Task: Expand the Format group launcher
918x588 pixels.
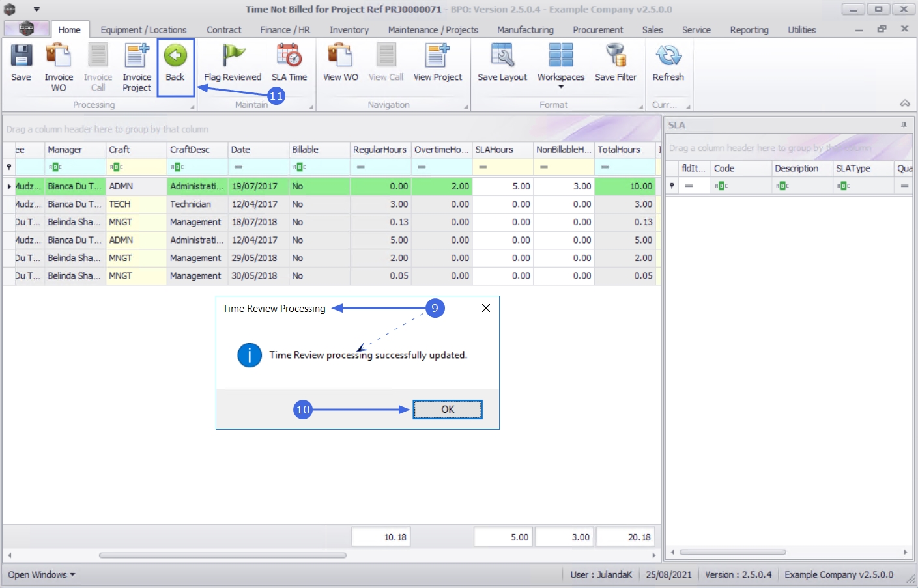Action: tap(641, 106)
